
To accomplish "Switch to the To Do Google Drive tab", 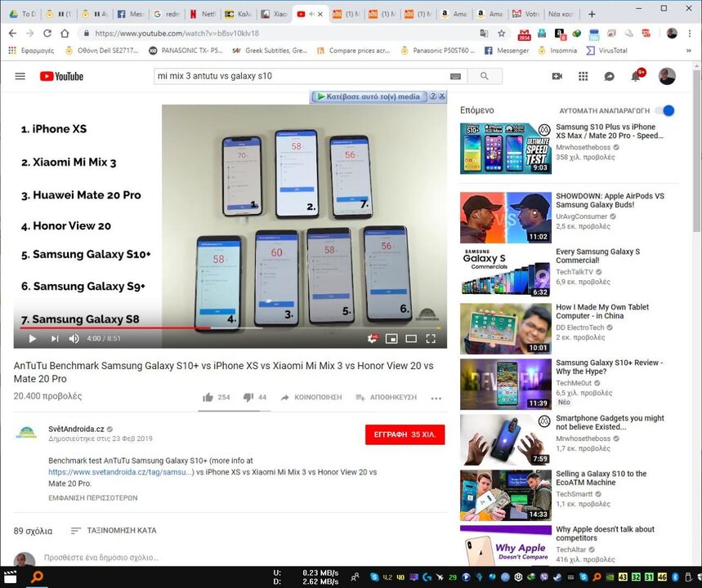I will coord(23,15).
